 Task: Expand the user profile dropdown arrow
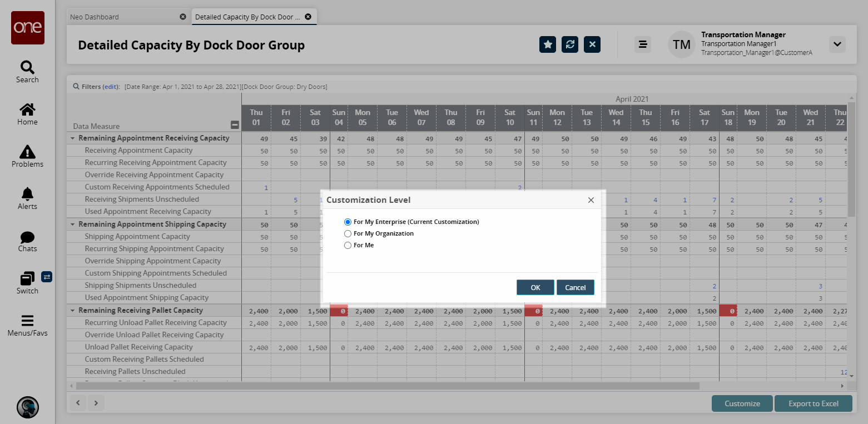(837, 44)
